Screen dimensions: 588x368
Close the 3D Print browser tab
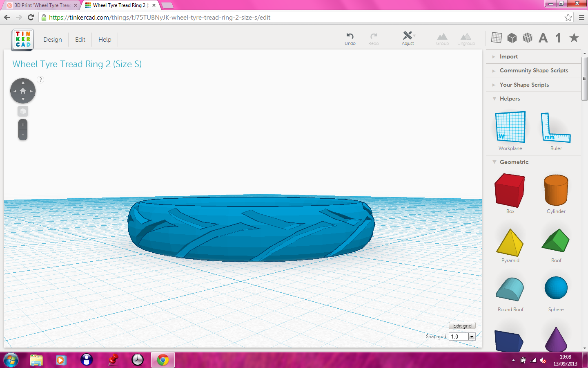coord(76,5)
